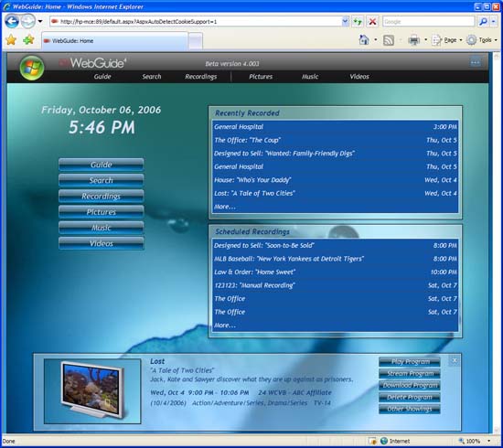
Task: Click the page vertical scrollbar
Action: click(x=497, y=242)
